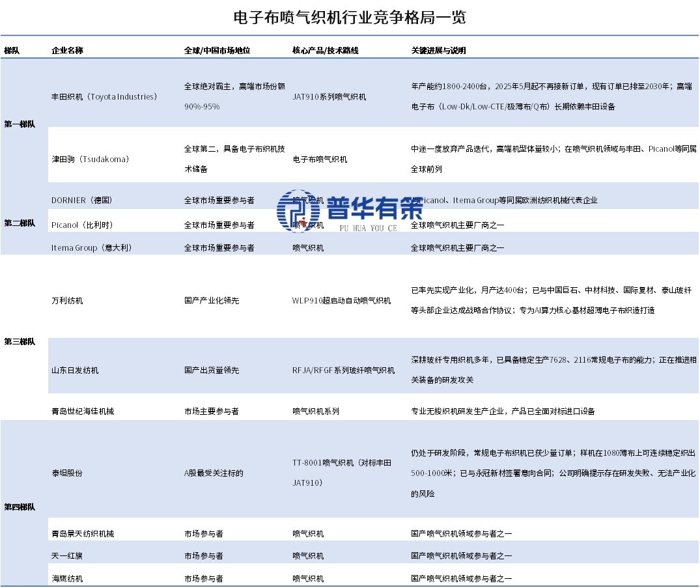Viewport: 700px width, 588px height.
Task: Click product cell TT-8001喷气织机 (对标丰田JAT910)
Action: click(342, 473)
